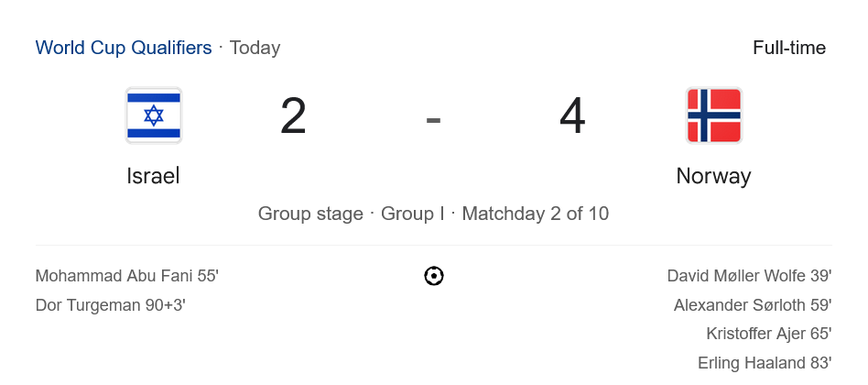Click scorer Erling Haaland 83'
This screenshot has width=868, height=385.
click(x=765, y=364)
